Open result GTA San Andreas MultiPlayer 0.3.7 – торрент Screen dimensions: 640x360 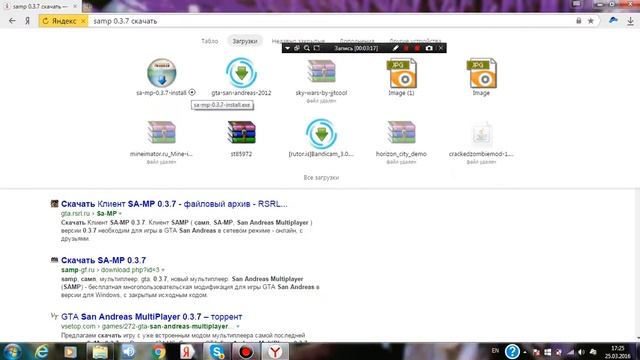point(151,316)
